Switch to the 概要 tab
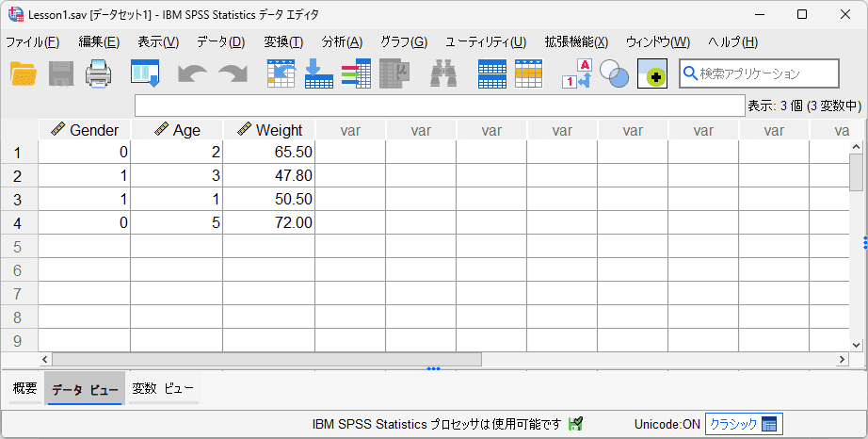Image resolution: width=868 pixels, height=439 pixels. coord(24,389)
